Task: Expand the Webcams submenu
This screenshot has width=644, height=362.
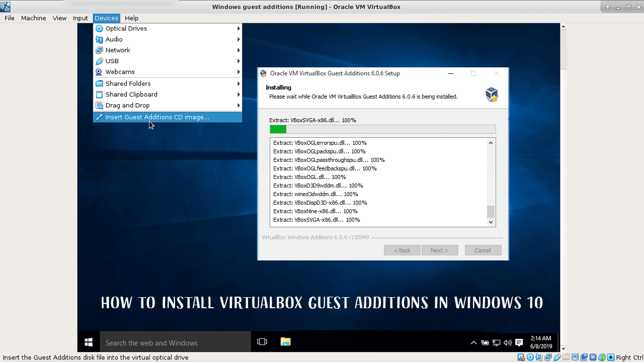Action: point(168,72)
